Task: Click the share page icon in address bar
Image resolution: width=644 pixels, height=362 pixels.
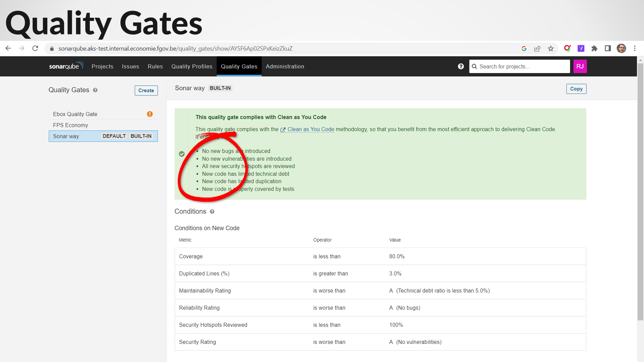Action: coord(537,49)
